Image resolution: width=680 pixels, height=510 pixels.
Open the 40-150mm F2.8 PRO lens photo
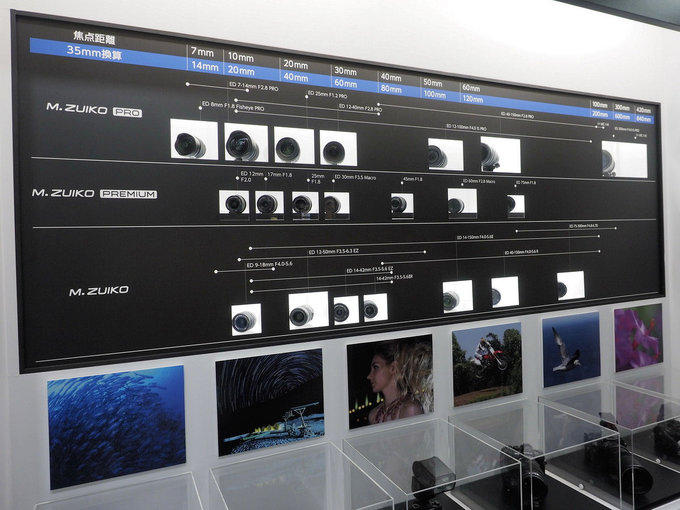[500, 155]
